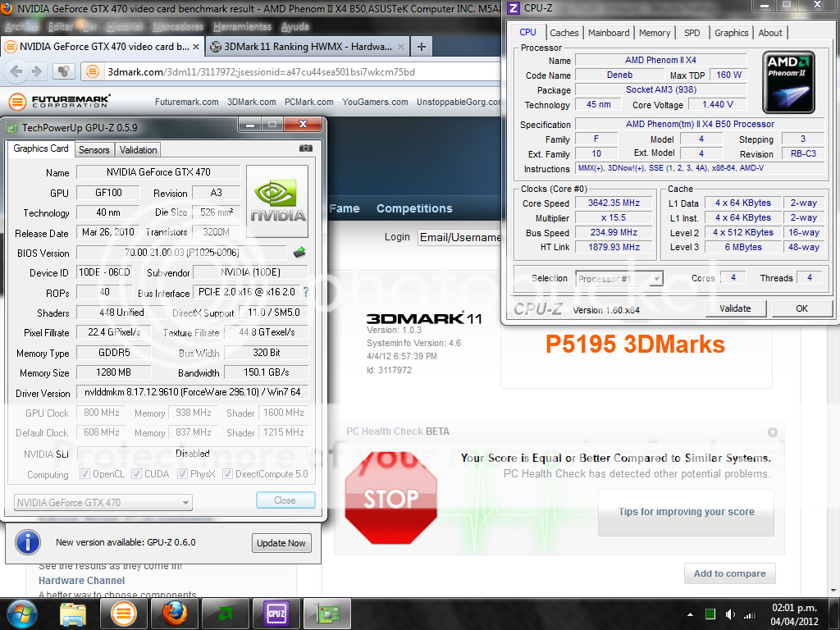Click the AMD Phenom II logo in CPU-Z

click(788, 82)
